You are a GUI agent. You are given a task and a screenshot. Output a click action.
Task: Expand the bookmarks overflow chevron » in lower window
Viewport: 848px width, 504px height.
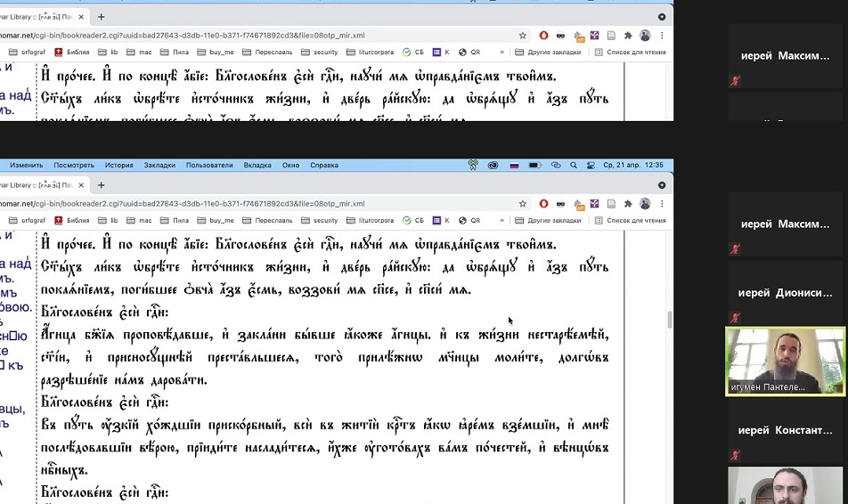pyautogui.click(x=501, y=220)
